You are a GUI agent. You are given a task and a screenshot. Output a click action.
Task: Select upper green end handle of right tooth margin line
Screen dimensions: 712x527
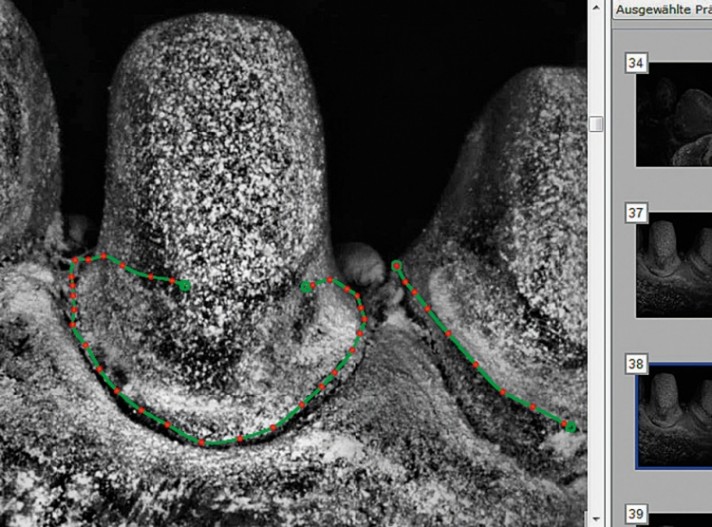click(x=396, y=265)
